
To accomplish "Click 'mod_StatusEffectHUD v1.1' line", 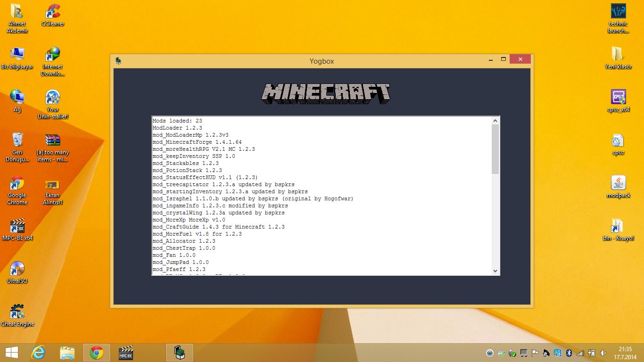I will tap(205, 177).
